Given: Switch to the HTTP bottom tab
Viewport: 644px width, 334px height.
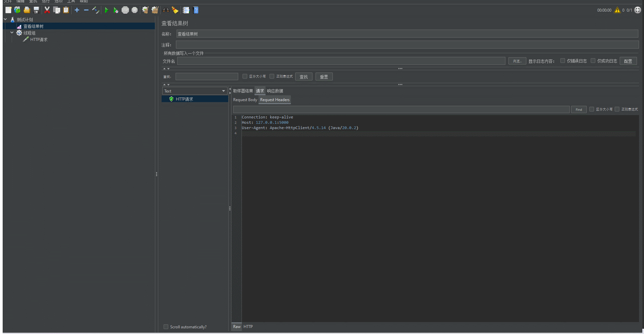Looking at the screenshot, I should [x=248, y=327].
